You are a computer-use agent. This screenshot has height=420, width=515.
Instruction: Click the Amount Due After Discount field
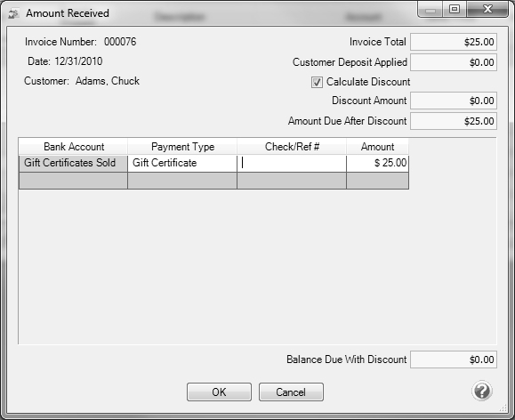click(x=454, y=121)
